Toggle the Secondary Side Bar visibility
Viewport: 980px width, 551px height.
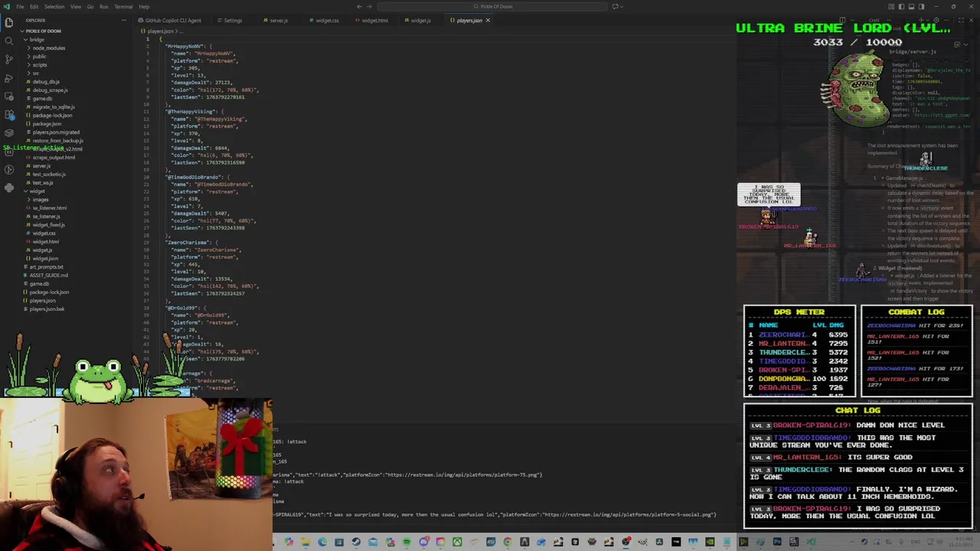point(921,6)
